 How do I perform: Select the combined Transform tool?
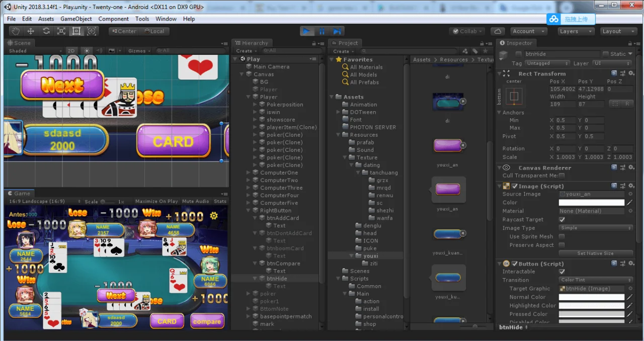91,31
